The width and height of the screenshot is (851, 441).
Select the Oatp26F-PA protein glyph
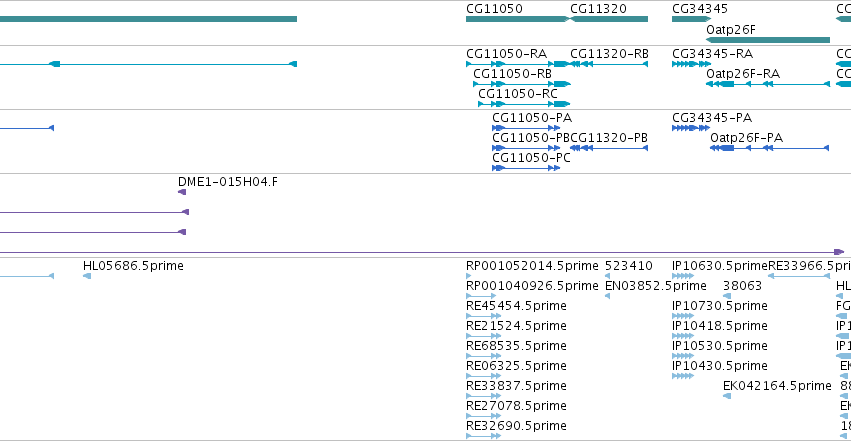pyautogui.click(x=770, y=148)
